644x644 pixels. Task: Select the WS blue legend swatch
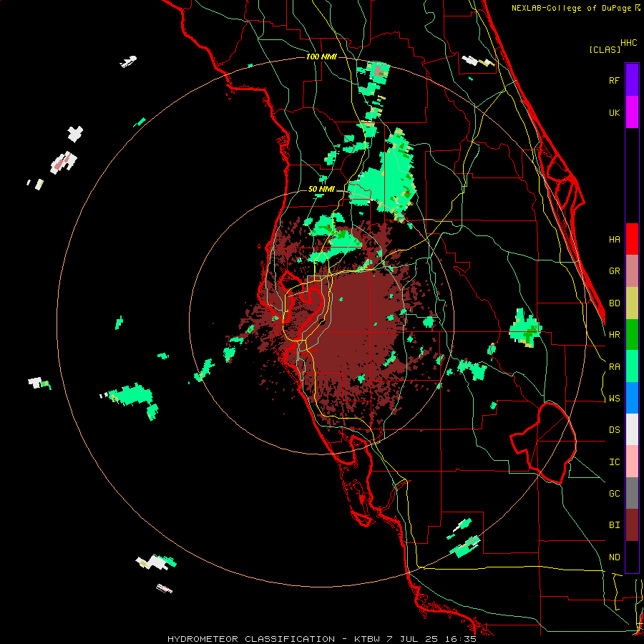pyautogui.click(x=632, y=398)
